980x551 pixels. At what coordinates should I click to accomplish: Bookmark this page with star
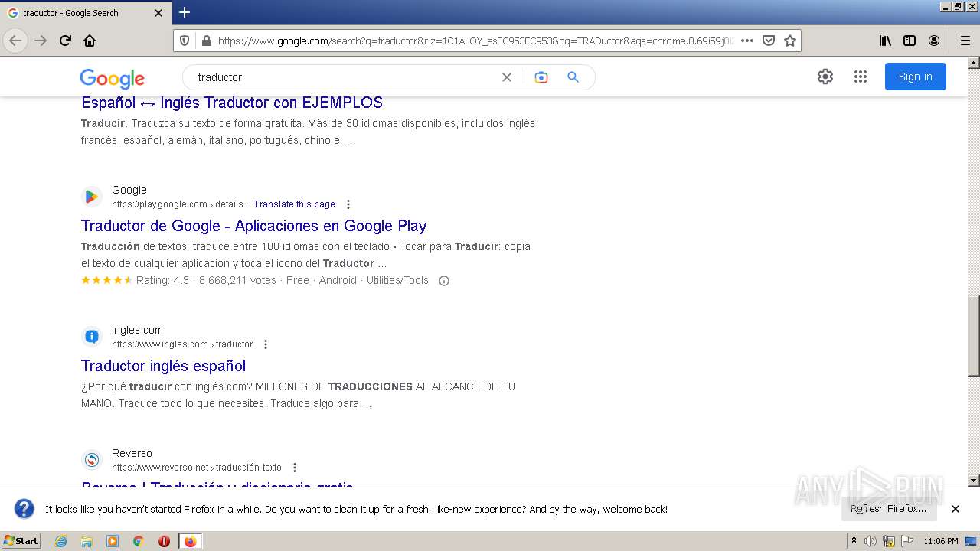tap(790, 41)
